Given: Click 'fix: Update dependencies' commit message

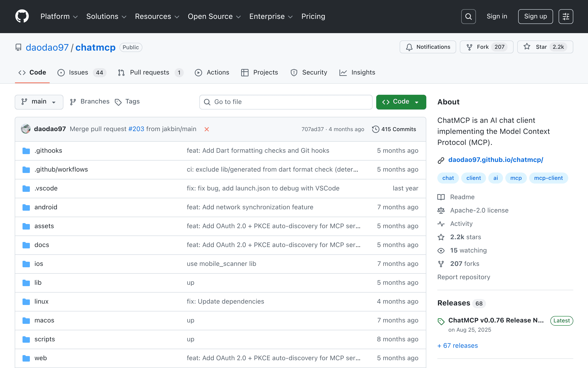Looking at the screenshot, I should pyautogui.click(x=225, y=302).
